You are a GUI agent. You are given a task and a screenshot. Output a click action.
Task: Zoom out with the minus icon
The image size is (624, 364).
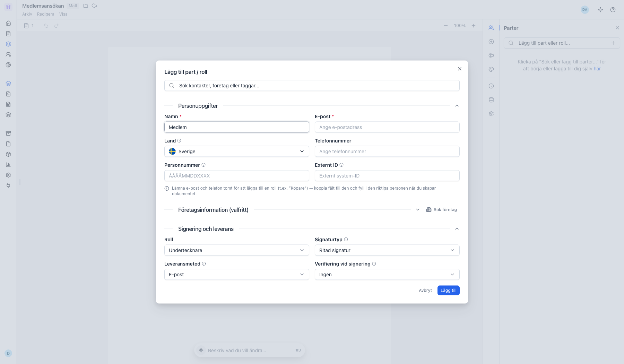[446, 26]
